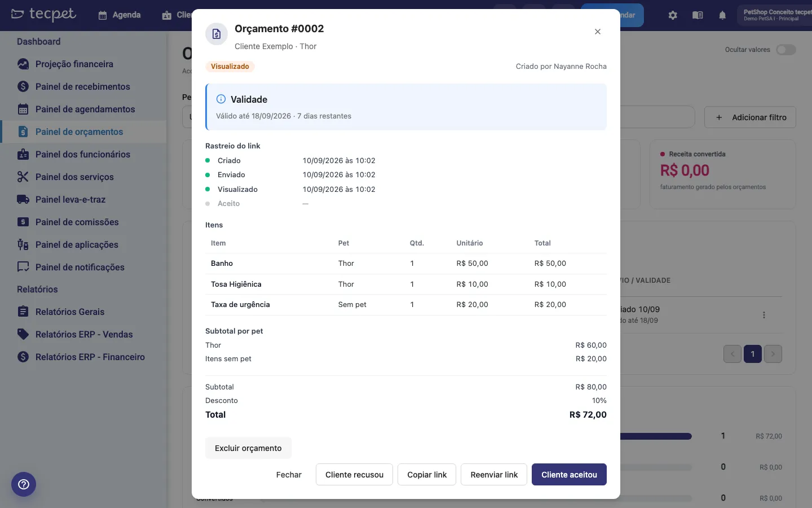The height and width of the screenshot is (508, 812).
Task: Click Copiar link button
Action: coord(427,475)
